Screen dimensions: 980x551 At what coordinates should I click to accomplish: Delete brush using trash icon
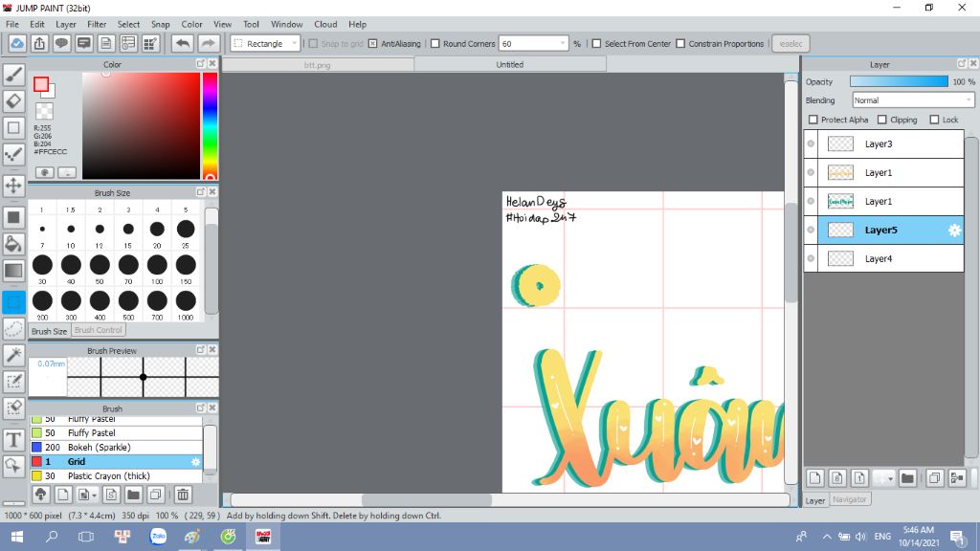[x=183, y=495]
